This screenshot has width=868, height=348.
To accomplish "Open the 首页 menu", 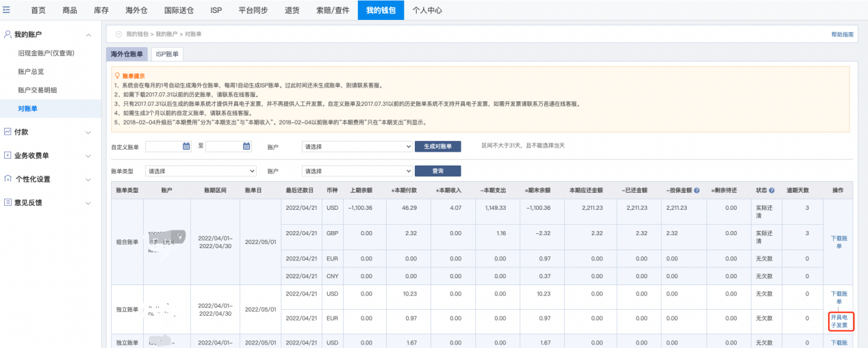I will pos(38,10).
